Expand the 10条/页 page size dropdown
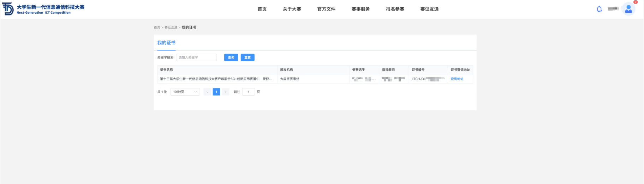 tap(185, 92)
